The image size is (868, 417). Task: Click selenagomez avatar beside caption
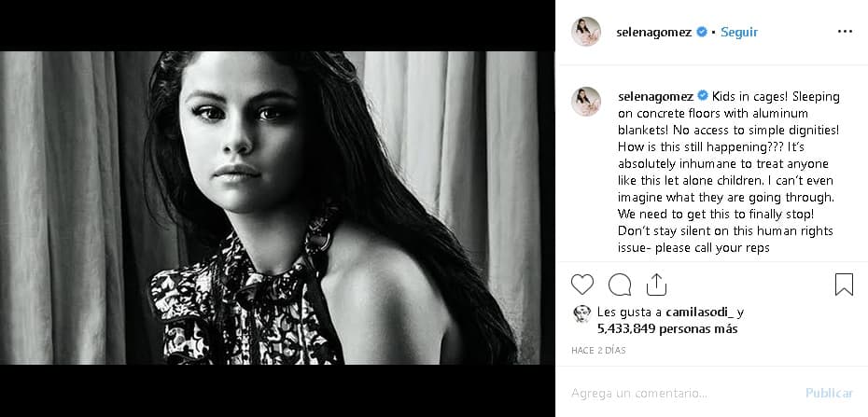coord(586,101)
